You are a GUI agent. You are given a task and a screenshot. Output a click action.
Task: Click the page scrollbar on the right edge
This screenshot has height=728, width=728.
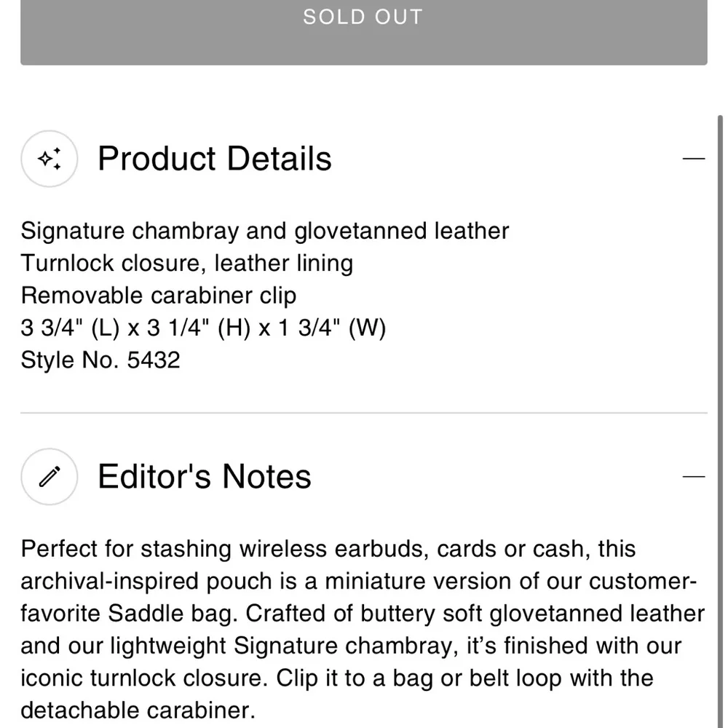(x=720, y=418)
